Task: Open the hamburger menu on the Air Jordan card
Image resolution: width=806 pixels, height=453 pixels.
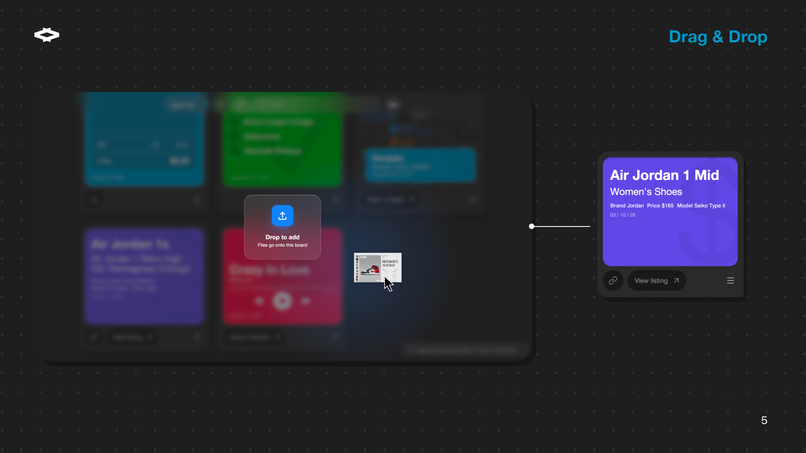Action: click(730, 281)
